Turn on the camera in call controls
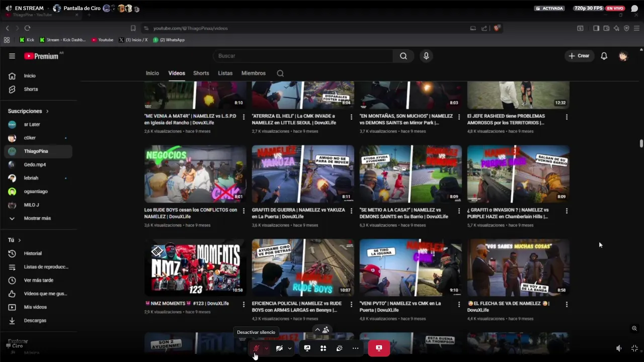Image resolution: width=644 pixels, height=362 pixels. (x=279, y=348)
